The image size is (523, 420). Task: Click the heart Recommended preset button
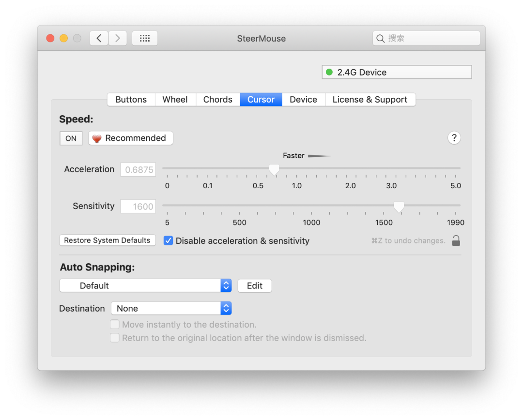click(130, 138)
